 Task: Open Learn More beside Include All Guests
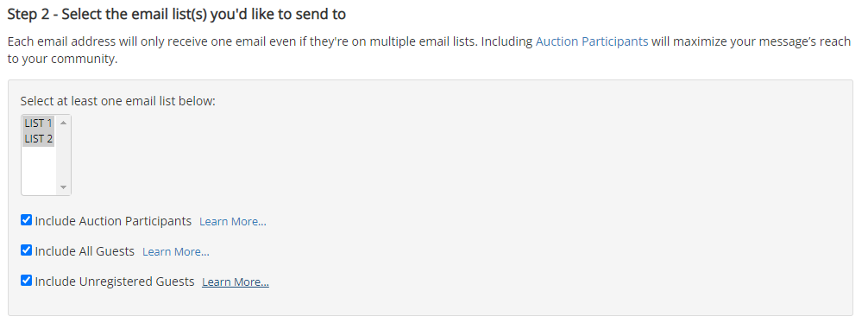[175, 251]
